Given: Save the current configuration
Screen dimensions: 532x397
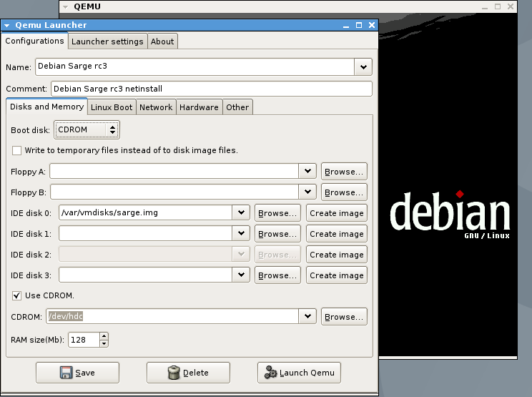Looking at the screenshot, I should point(77,372).
